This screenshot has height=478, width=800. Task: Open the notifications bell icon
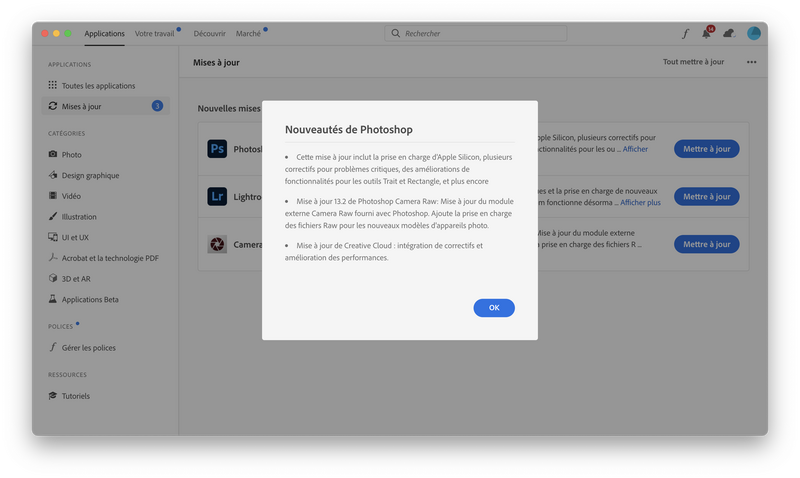click(x=706, y=34)
